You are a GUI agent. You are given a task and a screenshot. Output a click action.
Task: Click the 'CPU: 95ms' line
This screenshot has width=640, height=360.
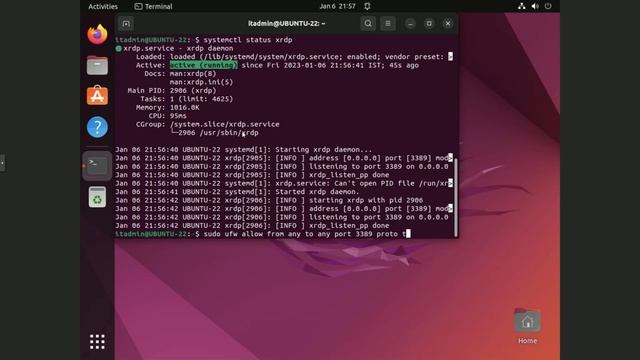coord(167,116)
